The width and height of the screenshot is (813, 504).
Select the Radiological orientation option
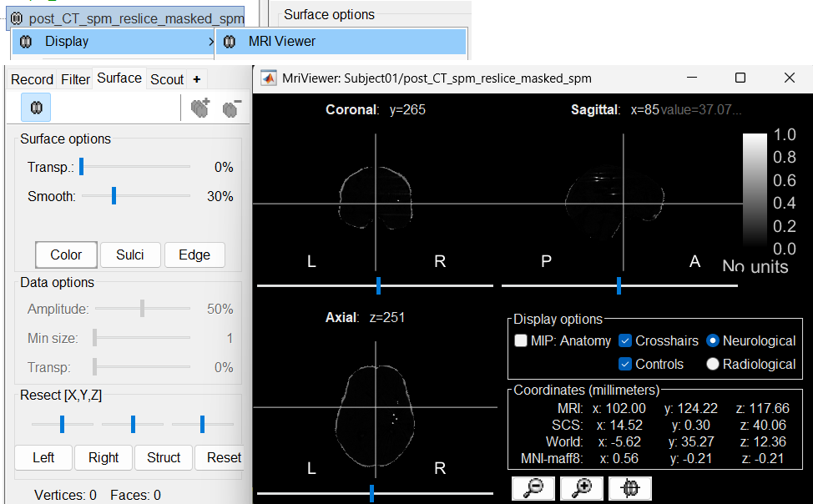(713, 364)
